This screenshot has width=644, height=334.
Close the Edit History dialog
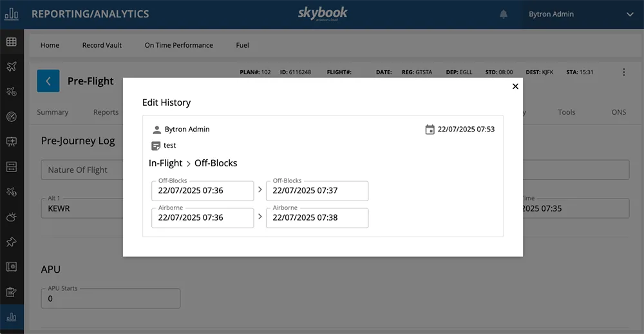515,86
